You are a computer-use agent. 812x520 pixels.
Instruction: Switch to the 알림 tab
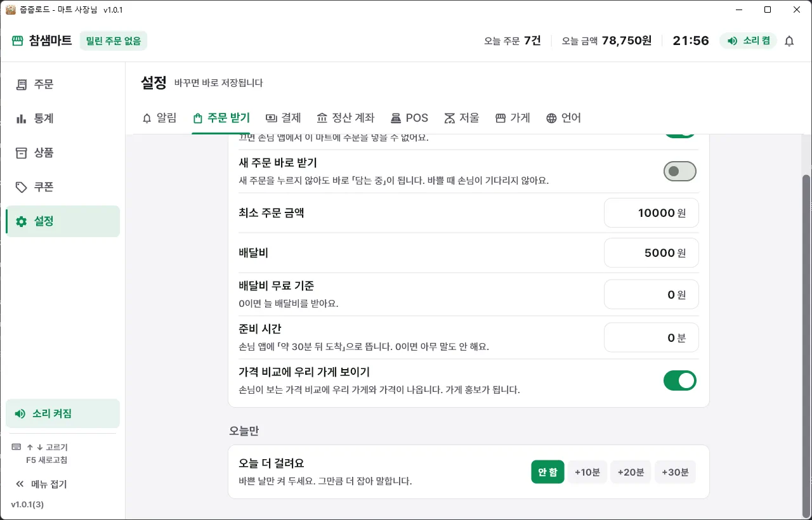click(x=159, y=118)
